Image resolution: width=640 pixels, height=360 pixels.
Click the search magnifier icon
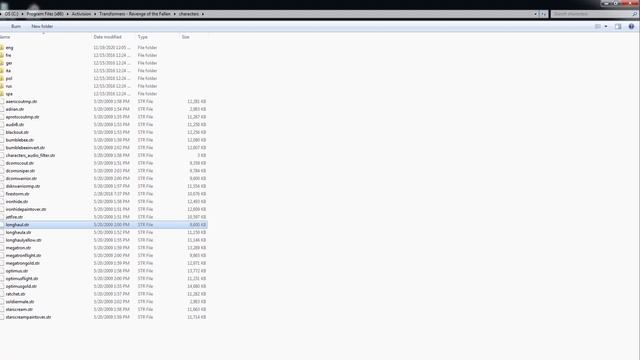635,14
